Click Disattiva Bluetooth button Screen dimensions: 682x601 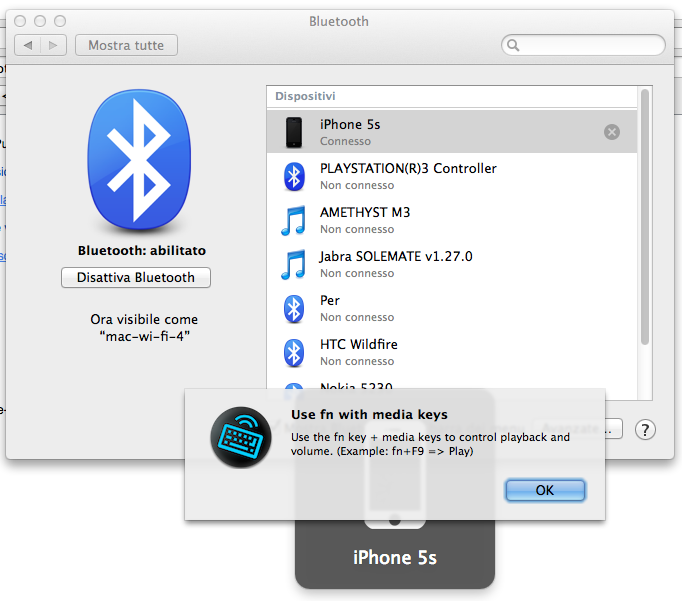136,277
